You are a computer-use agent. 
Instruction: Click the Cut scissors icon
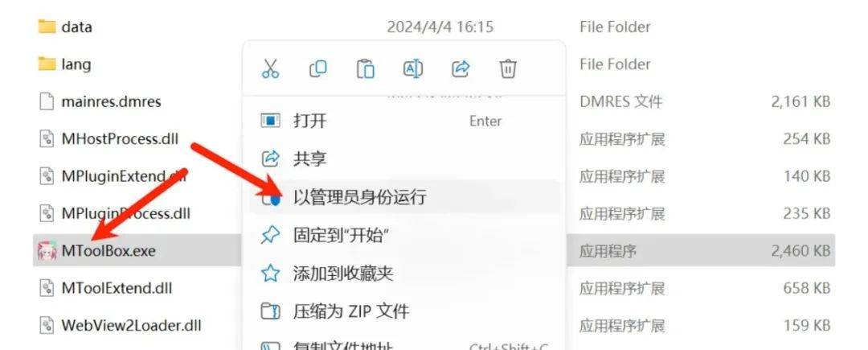[270, 68]
